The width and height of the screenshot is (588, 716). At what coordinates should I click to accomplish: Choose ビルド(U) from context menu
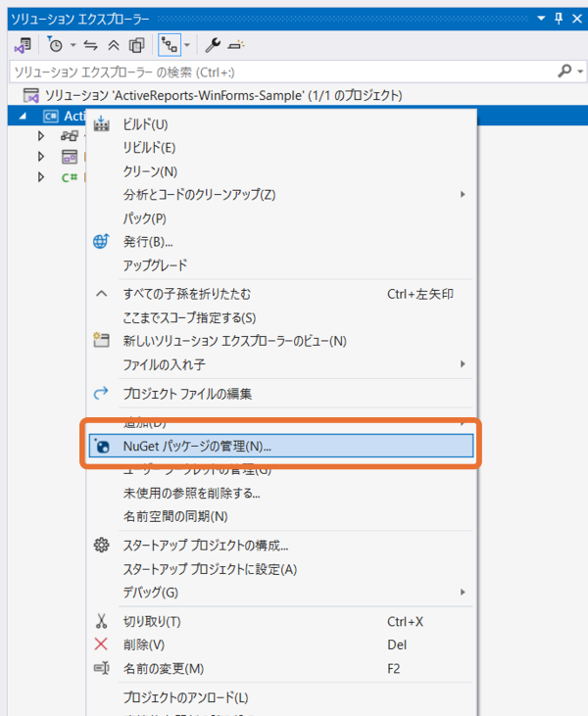coord(281,124)
